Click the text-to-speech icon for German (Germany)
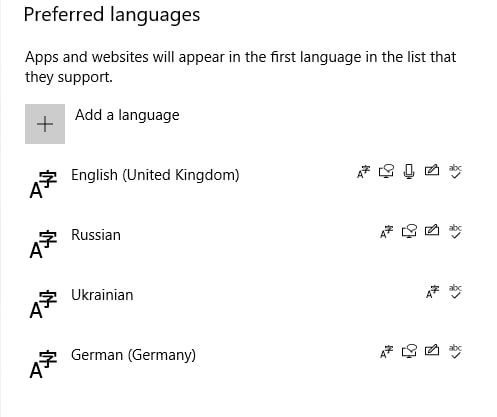The height and width of the screenshot is (417, 497). pos(409,351)
